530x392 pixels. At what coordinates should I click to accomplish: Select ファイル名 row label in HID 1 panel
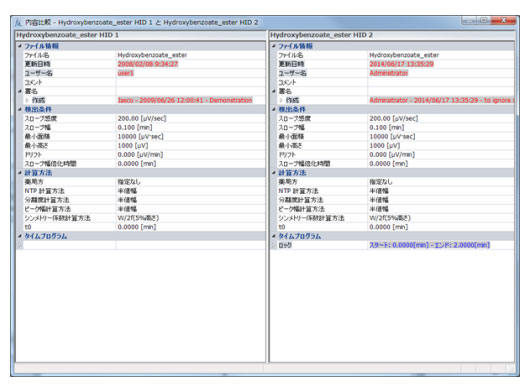37,55
